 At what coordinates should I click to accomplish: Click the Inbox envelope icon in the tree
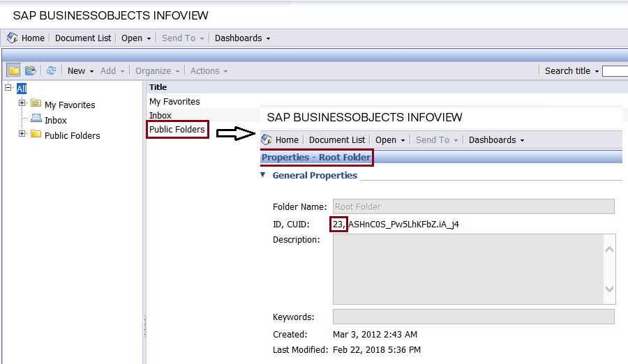click(36, 118)
